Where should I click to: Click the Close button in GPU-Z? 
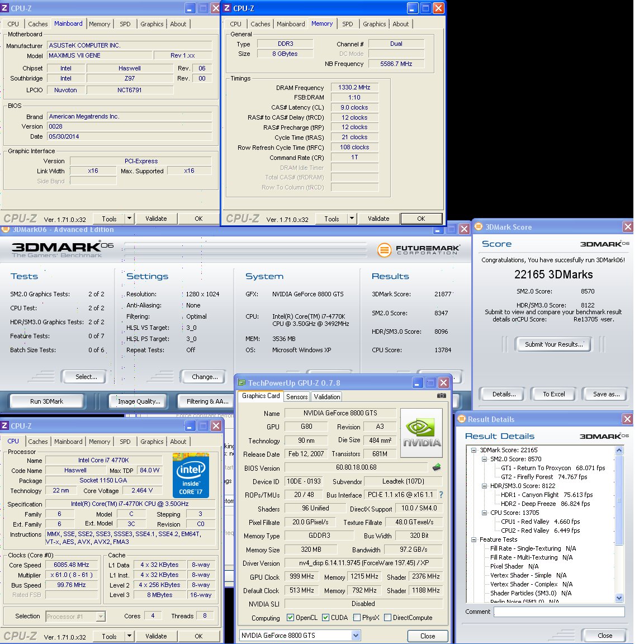pyautogui.click(x=428, y=636)
